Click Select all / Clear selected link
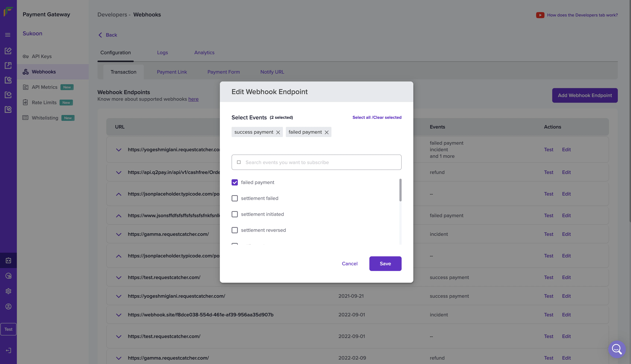The width and height of the screenshot is (631, 364). (377, 117)
